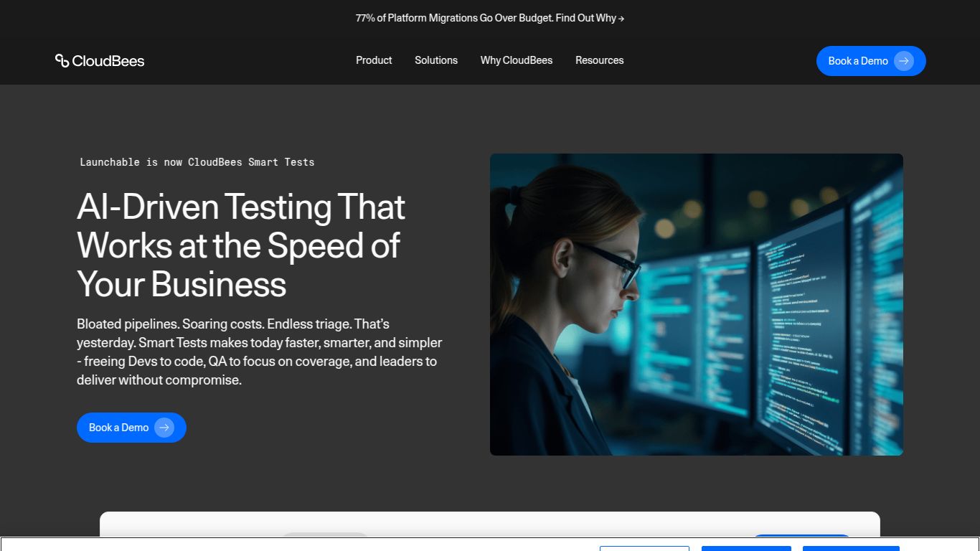Open the Product navigation dropdown
This screenshot has height=551, width=980.
click(x=374, y=60)
